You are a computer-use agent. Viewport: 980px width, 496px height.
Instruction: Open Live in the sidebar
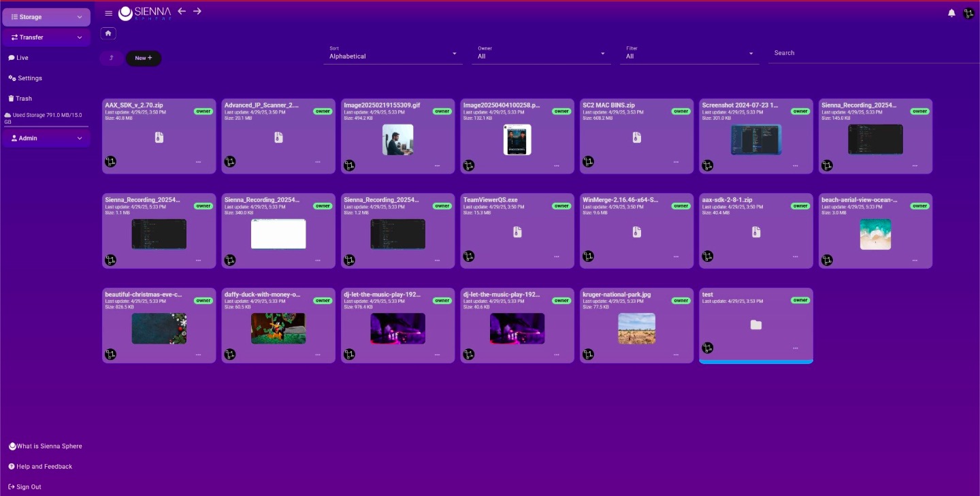tap(18, 58)
